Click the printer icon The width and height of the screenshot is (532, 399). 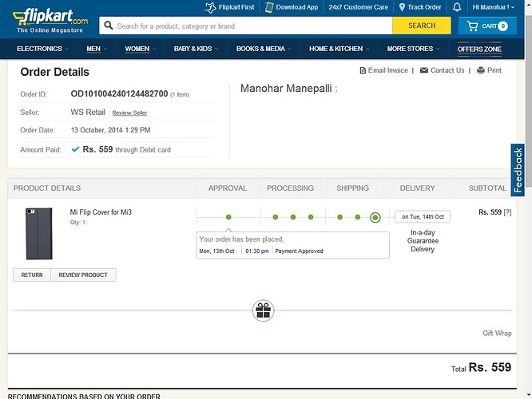(x=480, y=70)
